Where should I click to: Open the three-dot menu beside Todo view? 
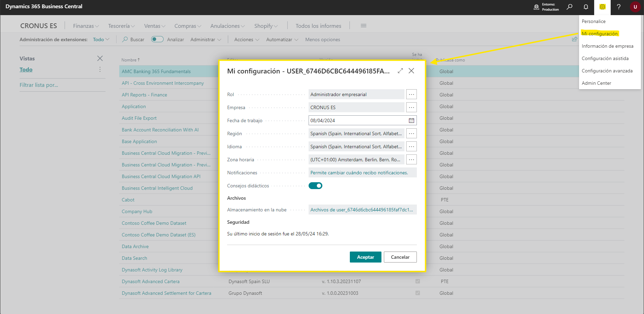click(100, 69)
